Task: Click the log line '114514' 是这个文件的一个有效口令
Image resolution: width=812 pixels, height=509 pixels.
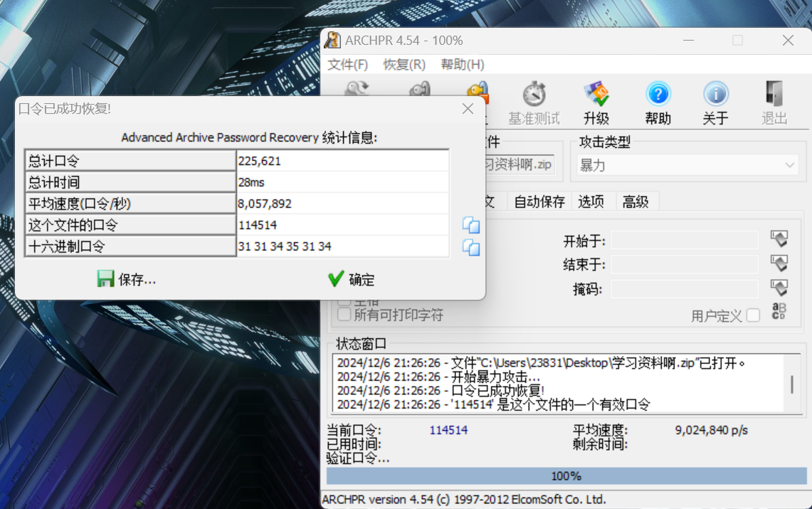Action: 493,404
